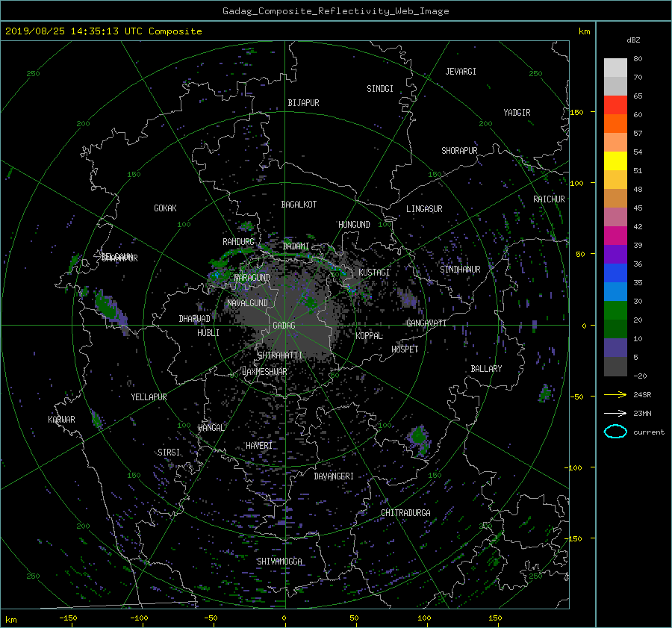This screenshot has width=672, height=628.
Task: Click on the SHIVAMOGGA city label
Action: pos(279,562)
